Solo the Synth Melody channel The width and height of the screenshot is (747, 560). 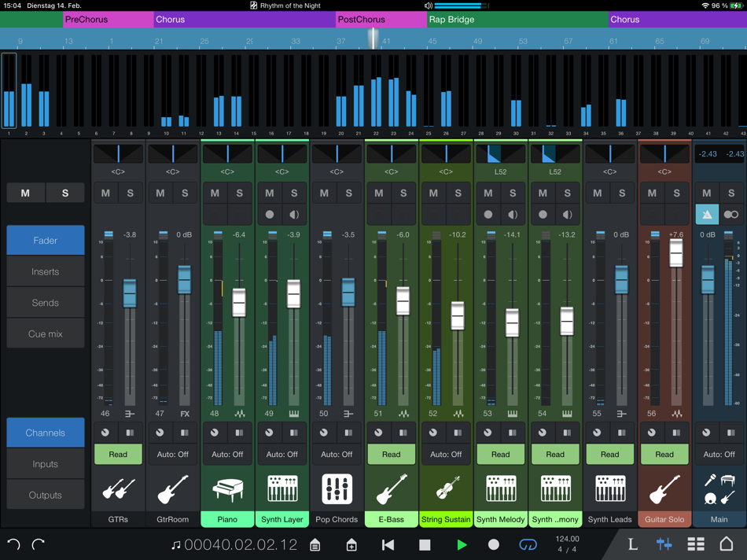pyautogui.click(x=512, y=193)
